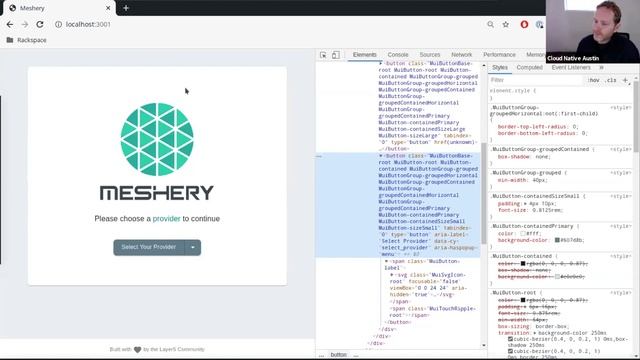Open the Network tab in DevTools
Screen dimensions: 640x360
click(462, 55)
